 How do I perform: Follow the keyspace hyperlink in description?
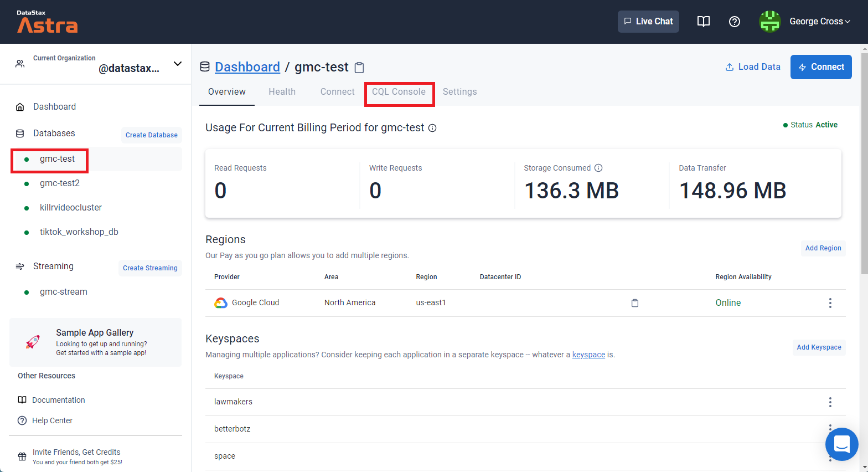pos(588,355)
